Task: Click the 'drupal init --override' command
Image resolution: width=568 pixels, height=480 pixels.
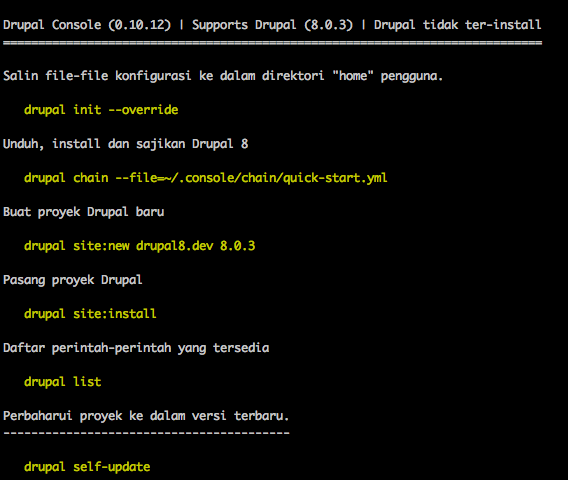Action: pyautogui.click(x=101, y=110)
